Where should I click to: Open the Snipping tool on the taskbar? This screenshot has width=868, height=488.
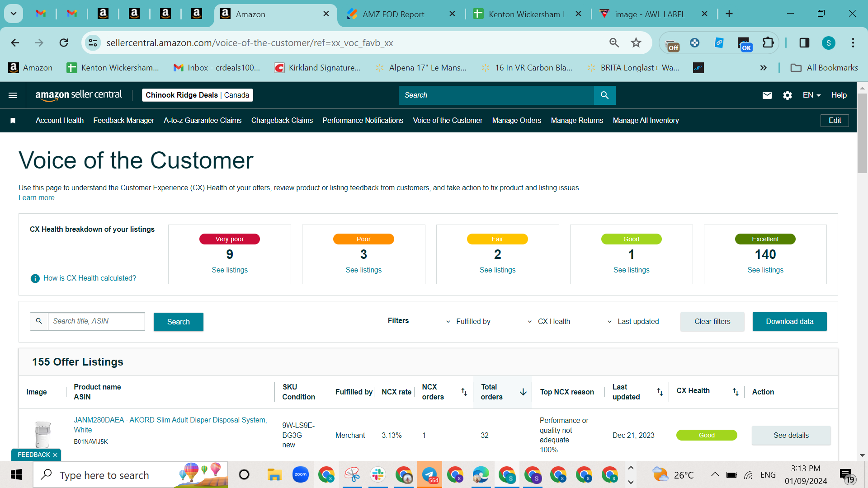tap(352, 475)
